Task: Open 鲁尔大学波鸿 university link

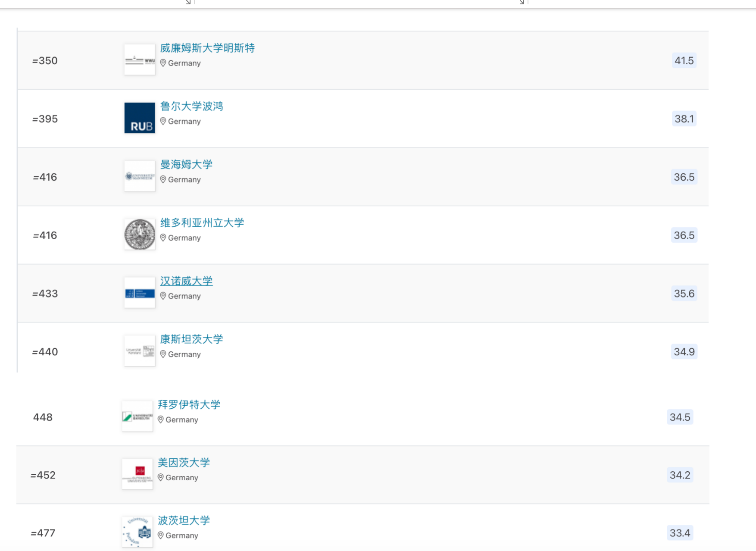Action: click(191, 106)
